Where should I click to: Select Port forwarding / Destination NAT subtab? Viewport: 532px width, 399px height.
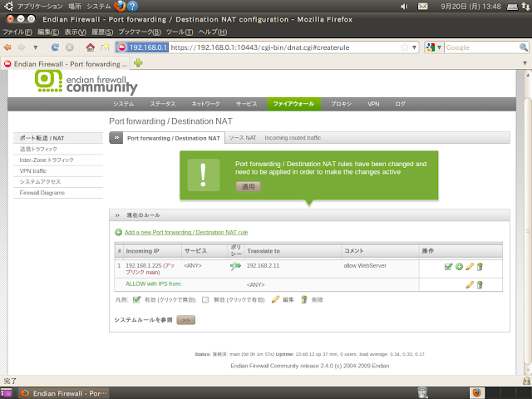pyautogui.click(x=174, y=138)
